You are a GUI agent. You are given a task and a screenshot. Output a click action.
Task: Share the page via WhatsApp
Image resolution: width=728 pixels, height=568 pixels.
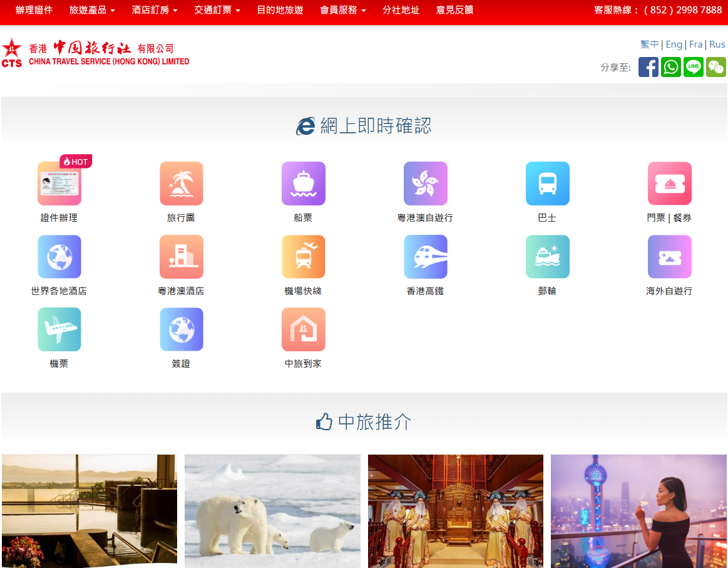[671, 67]
